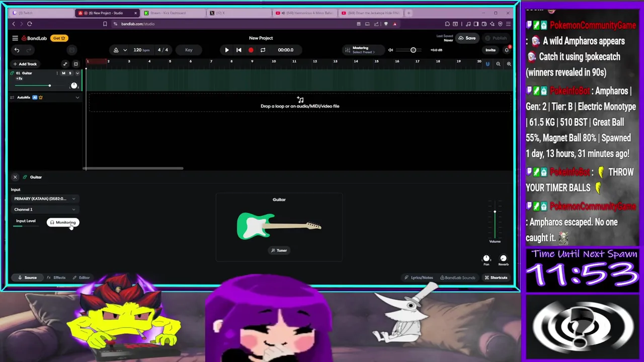Adjust the instrument panel Volume fader
This screenshot has height=362, width=644.
click(495, 221)
